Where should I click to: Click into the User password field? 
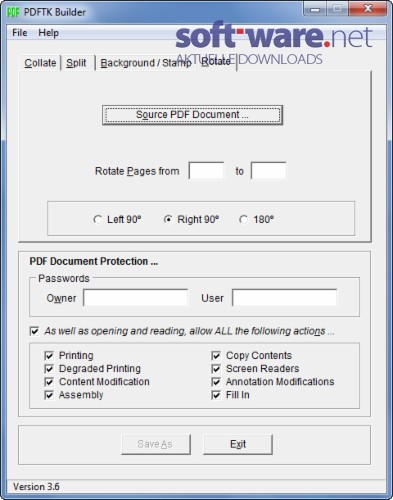click(x=285, y=298)
